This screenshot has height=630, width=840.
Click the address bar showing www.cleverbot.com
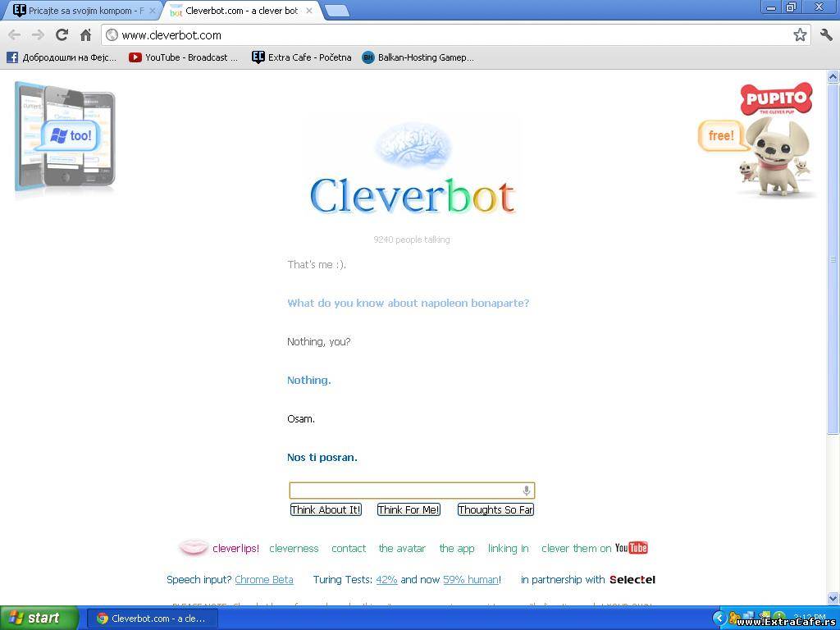point(455,34)
